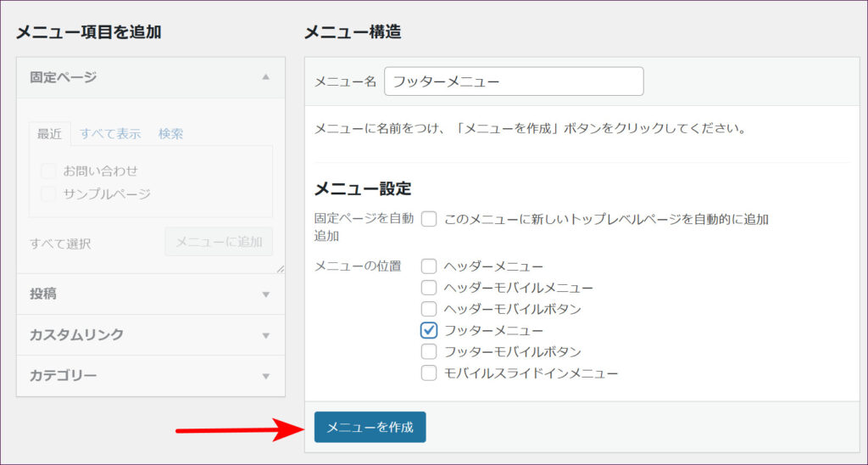Expand the 投稿 section arrow
The height and width of the screenshot is (465, 868).
(265, 294)
